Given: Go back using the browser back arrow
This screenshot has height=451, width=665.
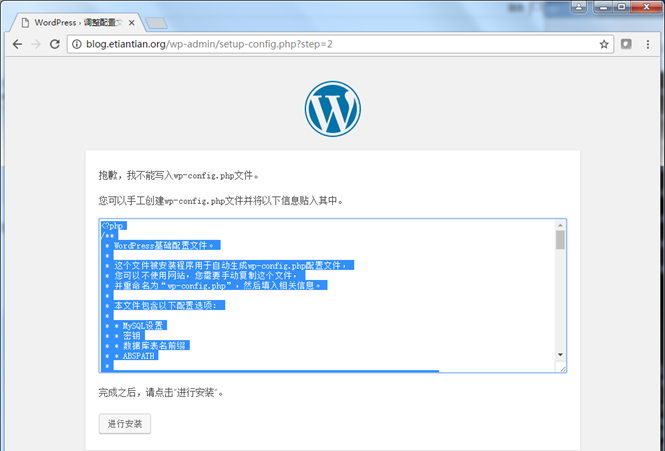Looking at the screenshot, I should click(17, 44).
